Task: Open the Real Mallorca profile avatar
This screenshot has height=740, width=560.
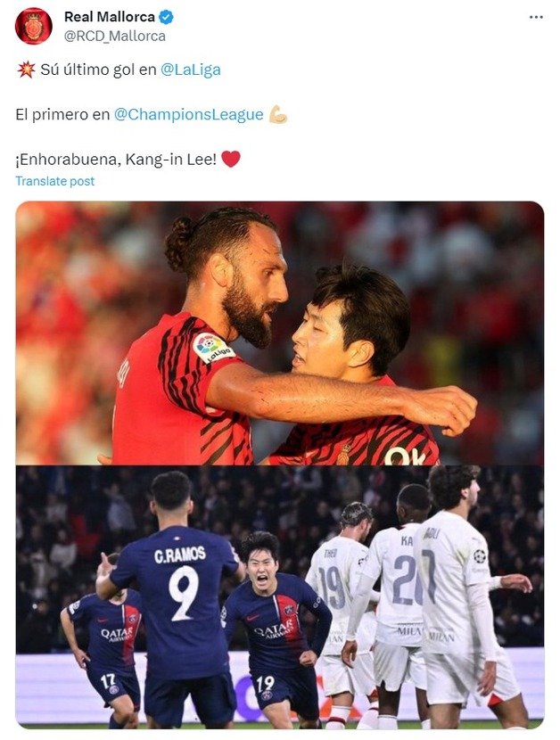Action: click(x=34, y=26)
